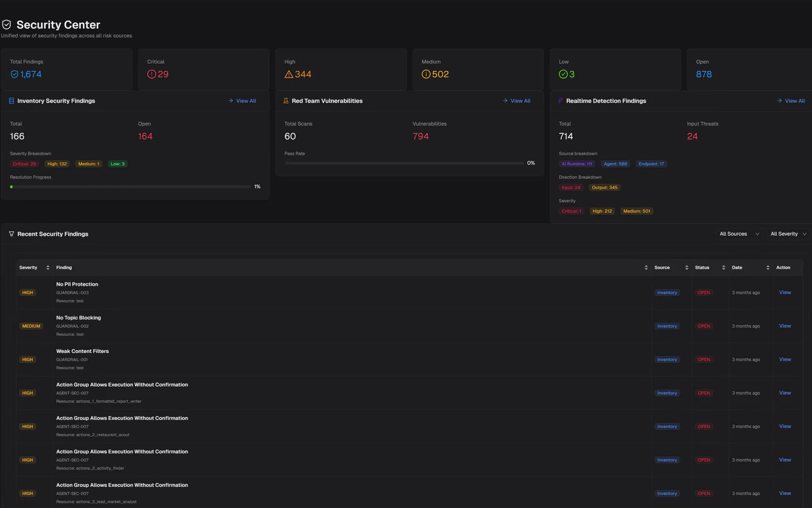Click the Security Center shield icon
812x508 pixels.
pos(6,25)
